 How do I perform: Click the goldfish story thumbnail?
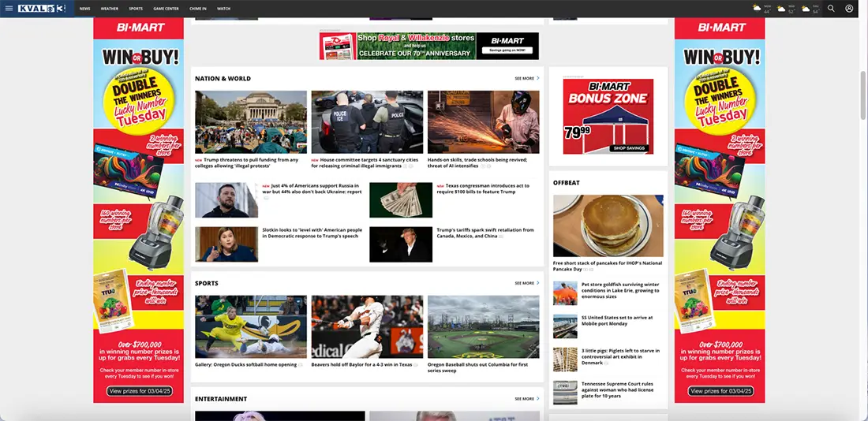565,293
